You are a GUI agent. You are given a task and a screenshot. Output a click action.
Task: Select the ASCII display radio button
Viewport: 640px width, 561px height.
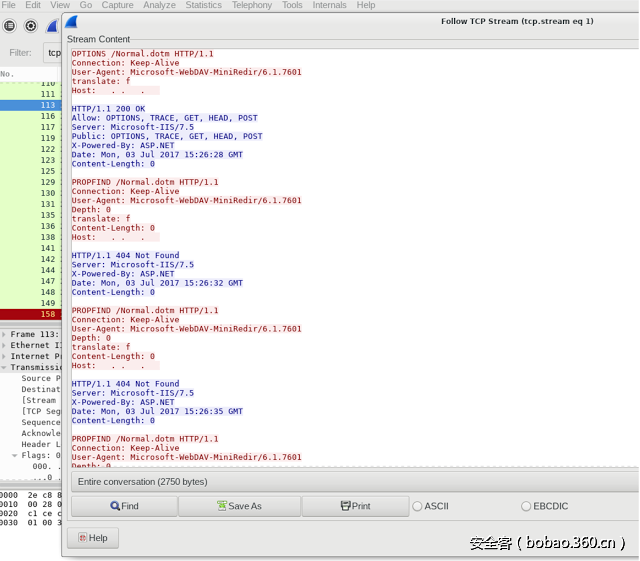click(x=417, y=506)
